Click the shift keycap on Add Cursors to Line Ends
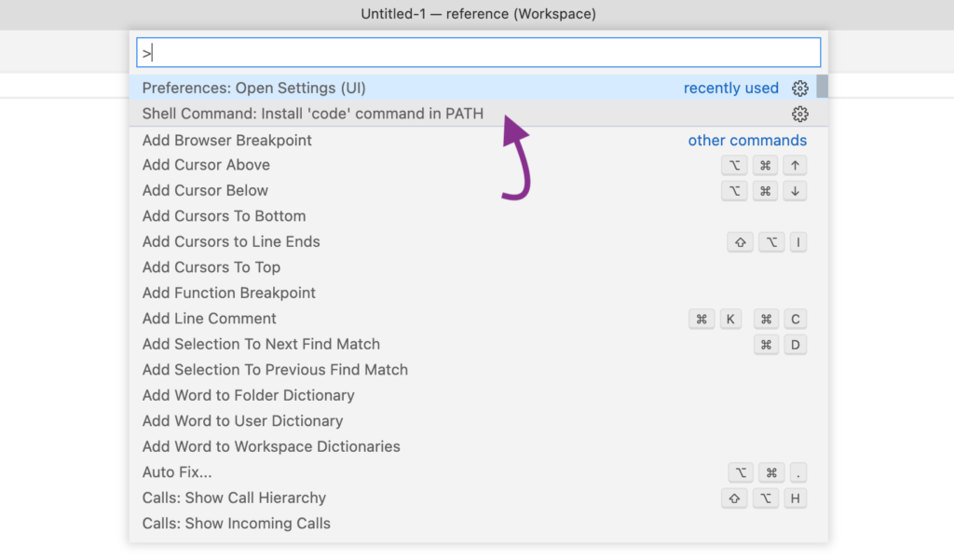 tap(740, 241)
